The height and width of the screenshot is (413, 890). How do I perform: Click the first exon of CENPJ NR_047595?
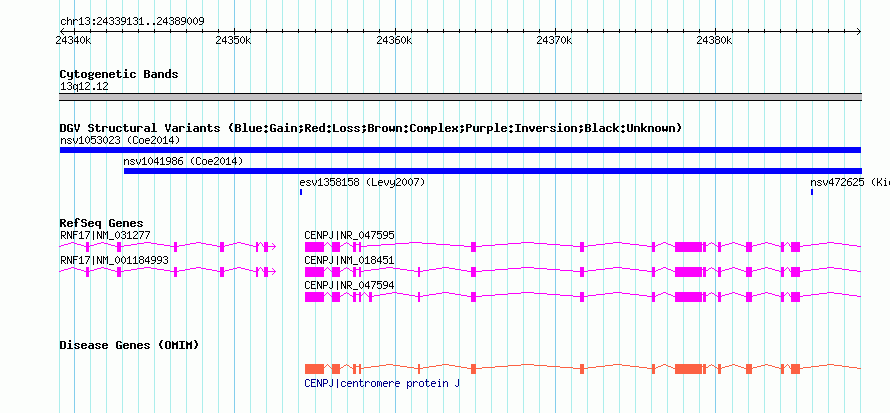314,246
